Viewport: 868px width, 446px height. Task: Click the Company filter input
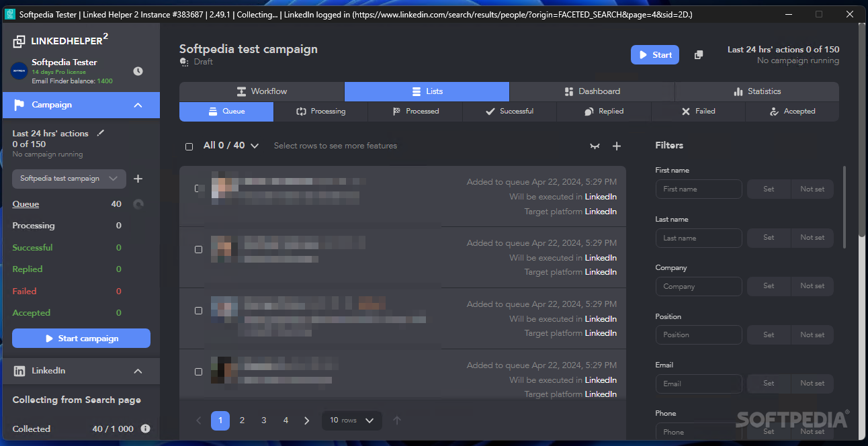pyautogui.click(x=699, y=286)
